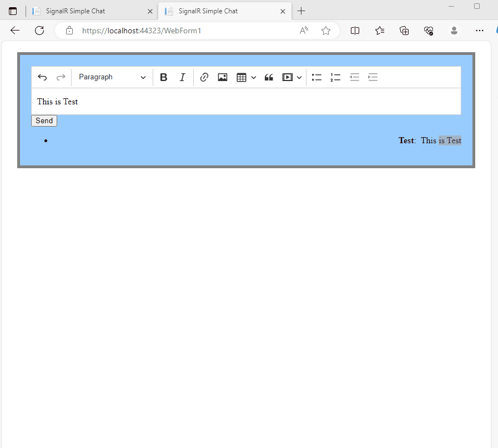498x448 pixels.
Task: Insert a Block Quote
Action: click(269, 77)
